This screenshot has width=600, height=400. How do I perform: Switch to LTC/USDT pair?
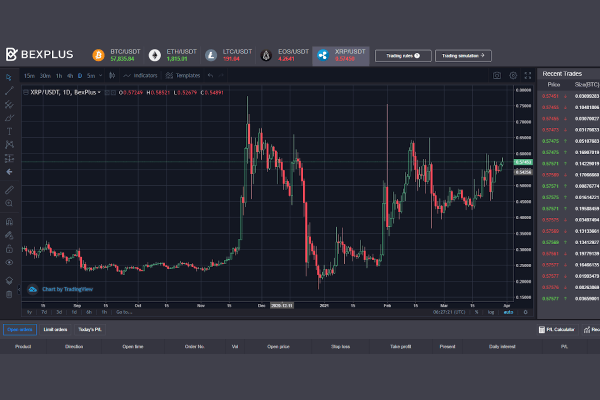tap(229, 55)
